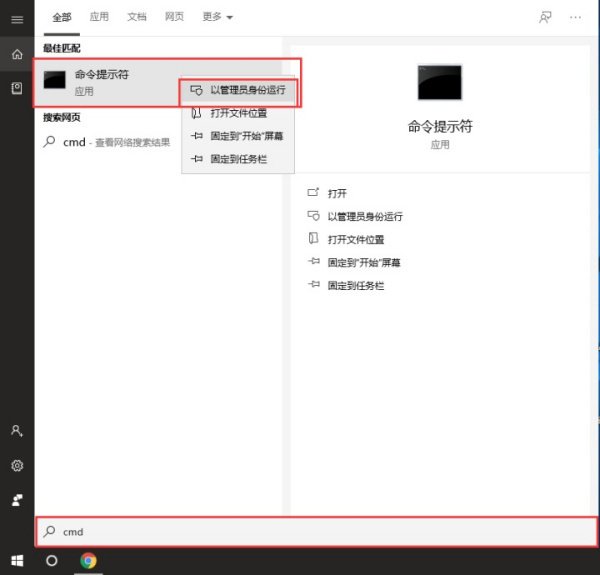Click the Windows Start button

pos(17,561)
